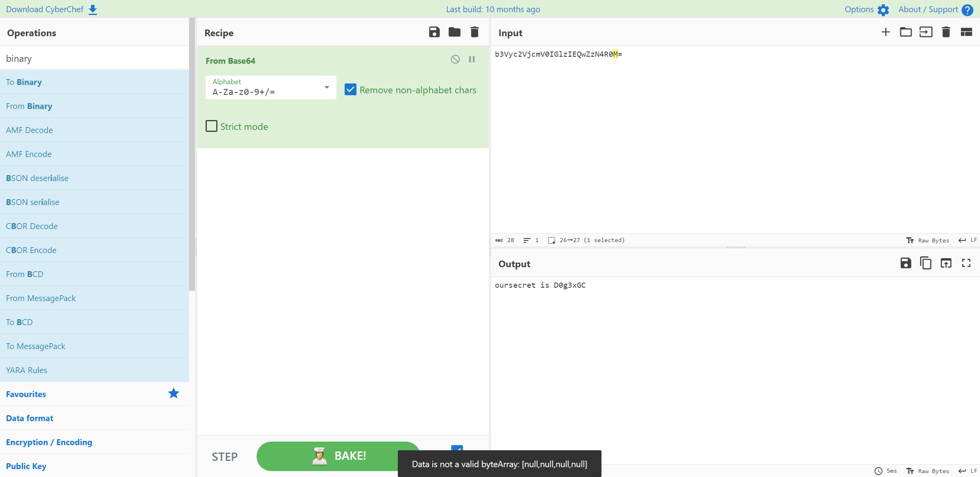Maximise the output pane
Screen dimensions: 980x477
pos(966,263)
